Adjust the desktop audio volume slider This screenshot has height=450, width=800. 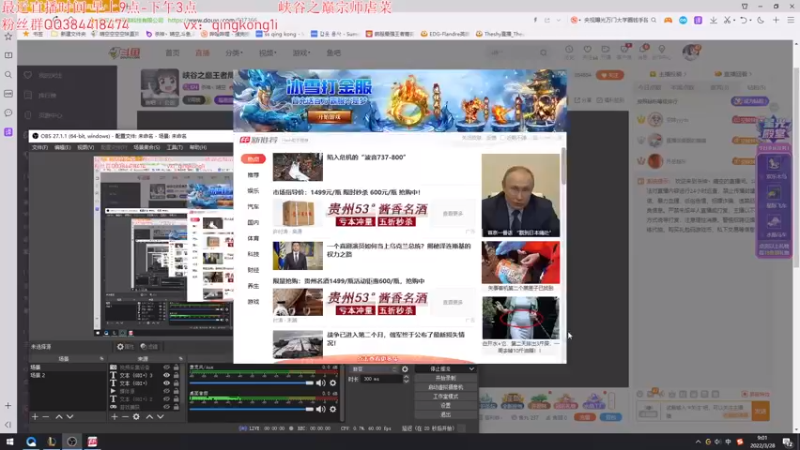click(x=252, y=409)
